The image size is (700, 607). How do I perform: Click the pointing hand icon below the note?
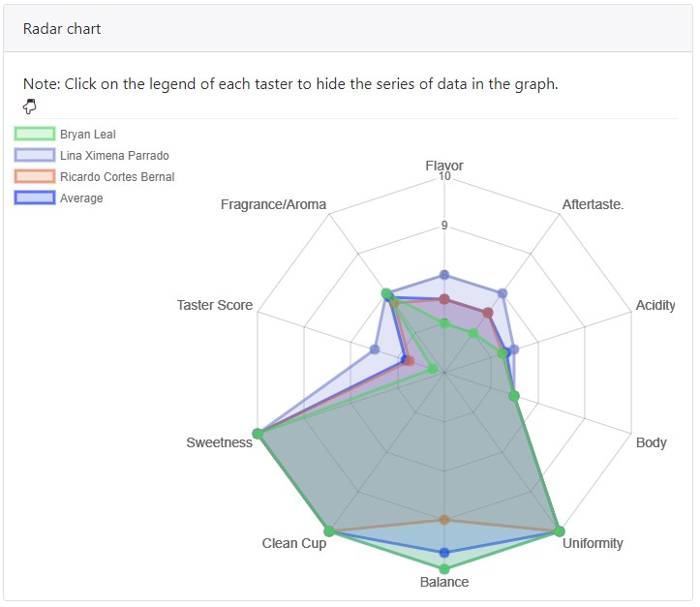(x=29, y=106)
